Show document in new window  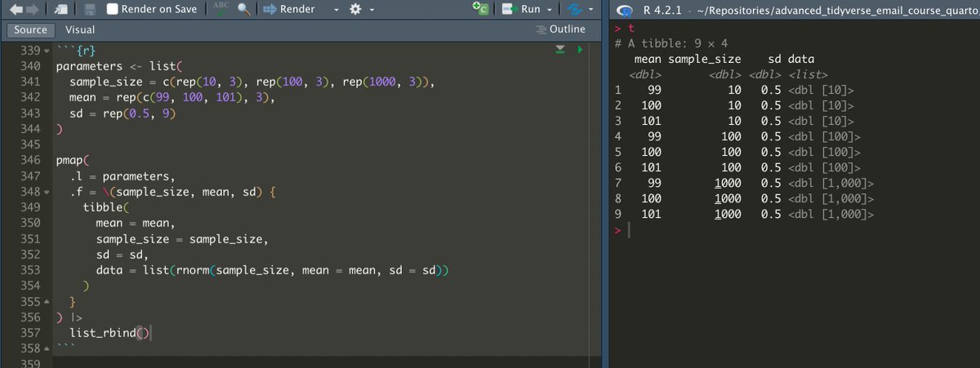coord(63,10)
